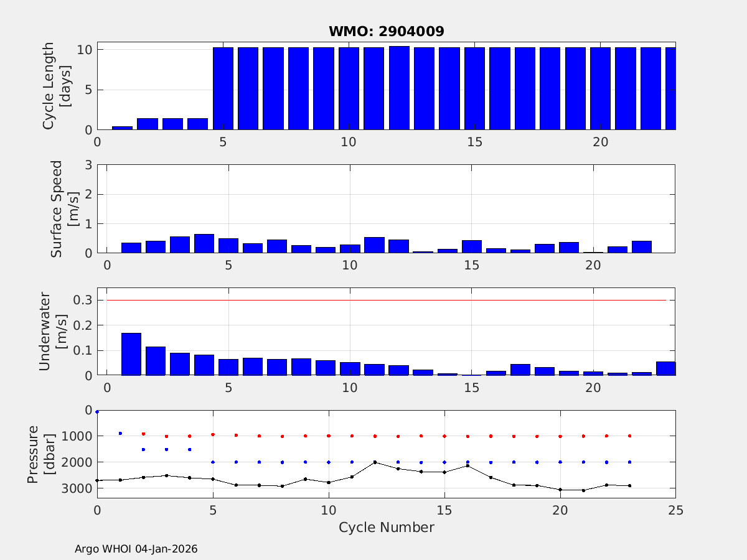
Task: Select the Surface Speed [m/s] axis label
Action: coord(63,208)
